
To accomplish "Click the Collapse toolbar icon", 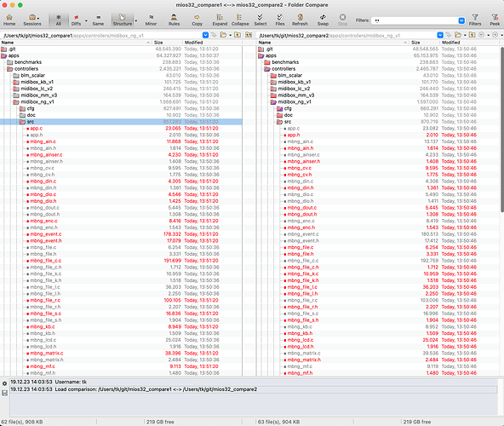I will click(x=240, y=20).
